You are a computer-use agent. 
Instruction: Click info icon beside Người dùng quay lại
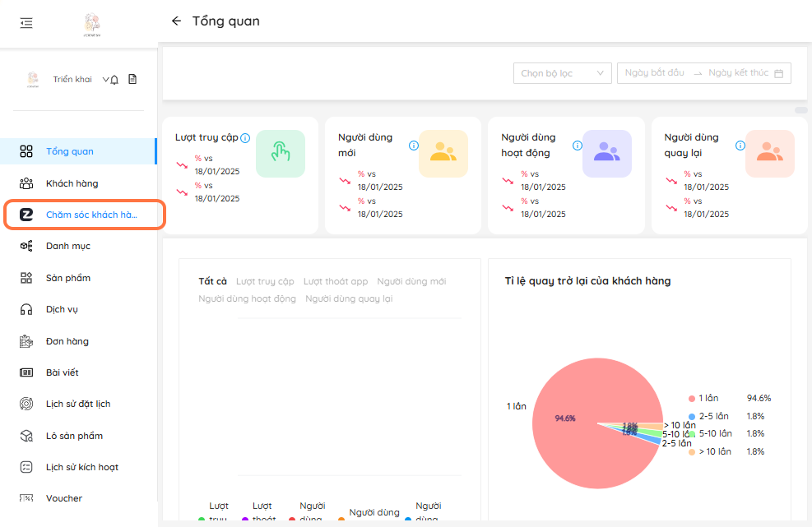coord(740,146)
